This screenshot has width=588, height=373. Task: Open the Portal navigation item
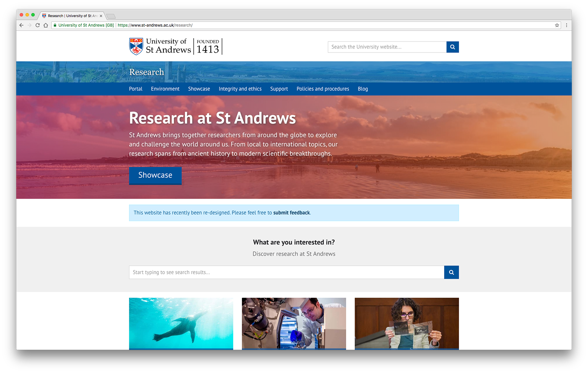tap(136, 89)
